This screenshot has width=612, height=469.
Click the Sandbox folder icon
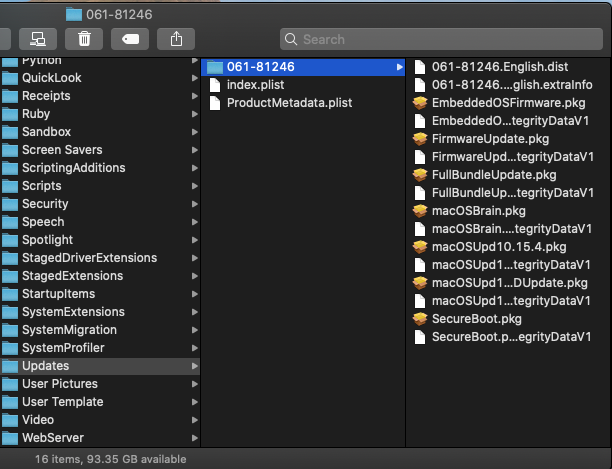pyautogui.click(x=10, y=132)
